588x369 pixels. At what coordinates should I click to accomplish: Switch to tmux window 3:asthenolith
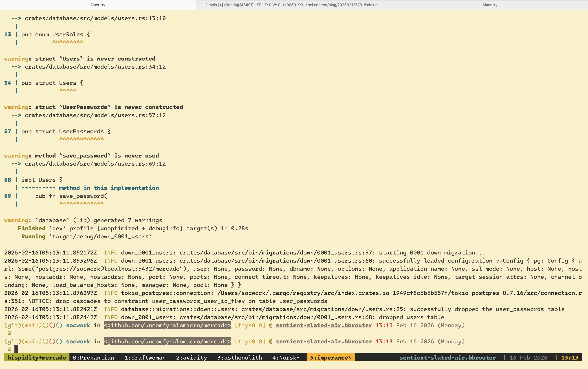tap(240, 357)
